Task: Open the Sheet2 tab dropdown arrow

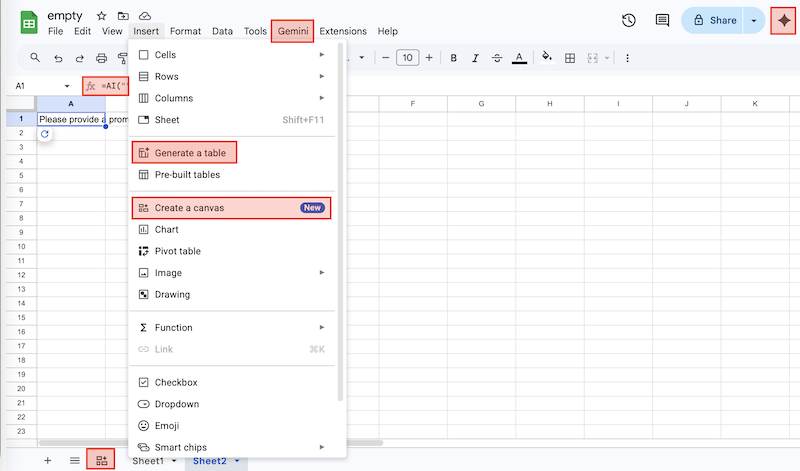Action: click(237, 461)
